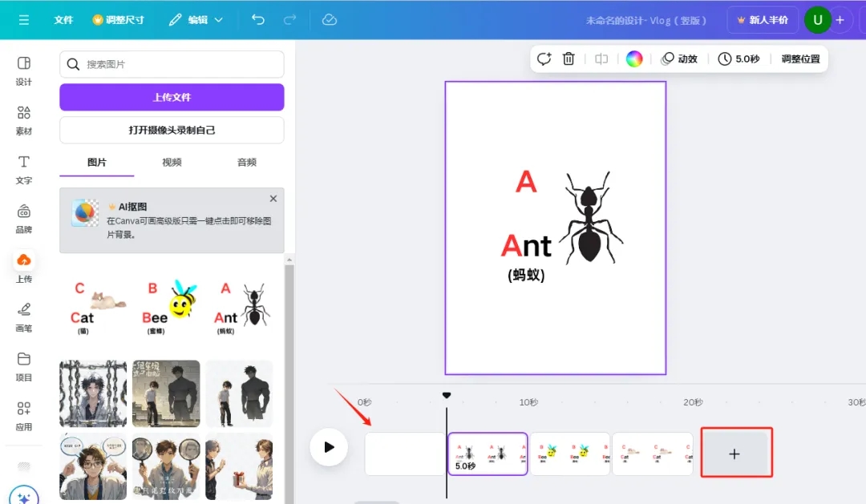
Task: Close the AI抠图 banner
Action: (273, 199)
